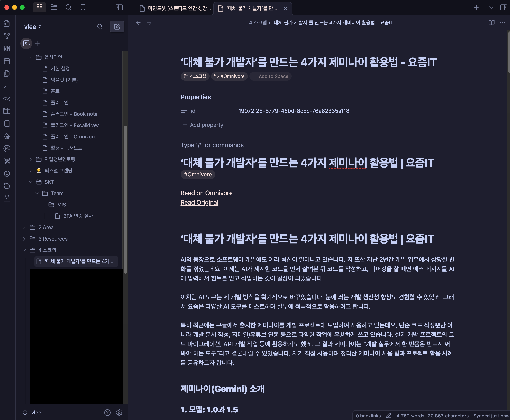Click the help question mark icon

[x=107, y=413]
